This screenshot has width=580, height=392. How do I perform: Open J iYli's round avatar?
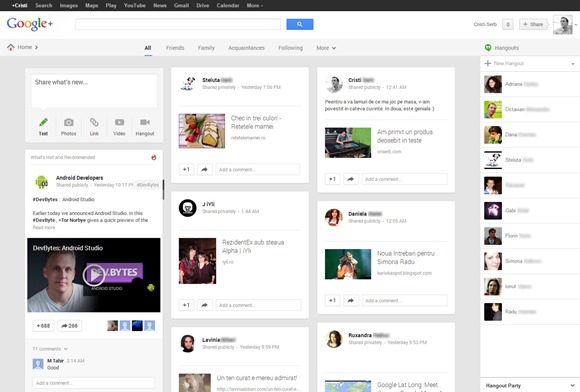pos(188,208)
